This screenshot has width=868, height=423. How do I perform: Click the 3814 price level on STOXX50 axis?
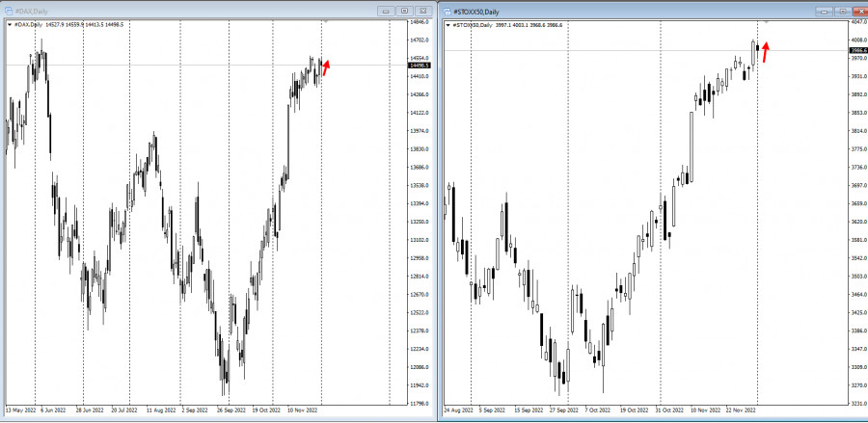click(859, 131)
